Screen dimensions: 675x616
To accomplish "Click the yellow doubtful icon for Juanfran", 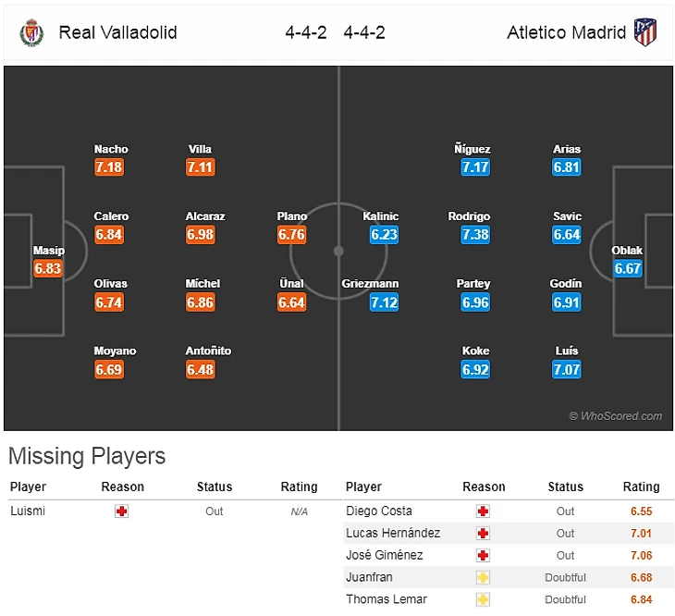I will click(483, 578).
